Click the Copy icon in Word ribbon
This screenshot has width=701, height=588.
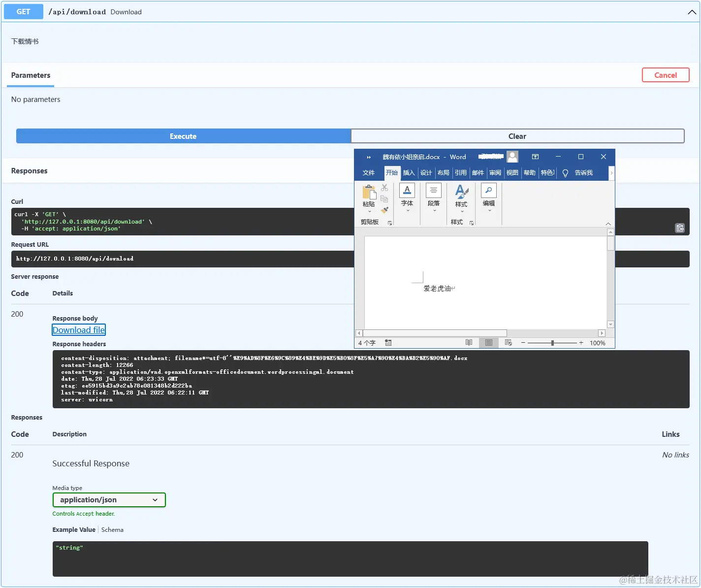[384, 199]
